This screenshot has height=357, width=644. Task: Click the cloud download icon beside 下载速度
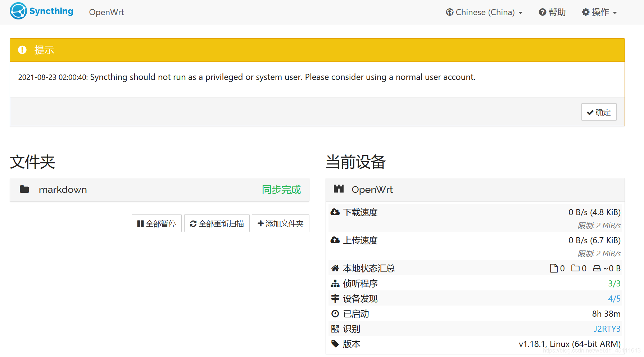click(x=335, y=212)
